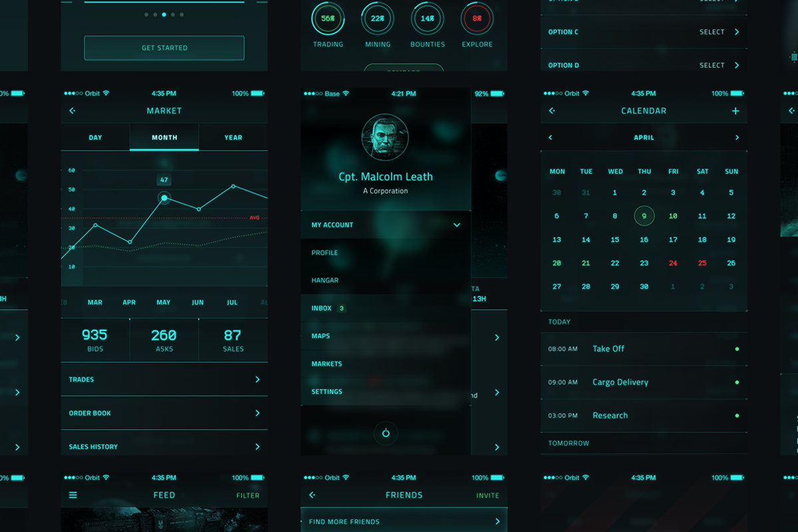Viewport: 798px width, 532px height.
Task: Open the Cargo Delivery event
Action: click(x=644, y=382)
